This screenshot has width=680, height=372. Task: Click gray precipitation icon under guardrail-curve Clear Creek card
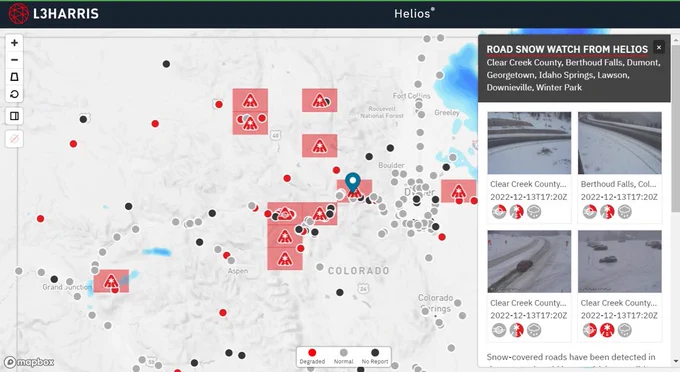coord(534,212)
